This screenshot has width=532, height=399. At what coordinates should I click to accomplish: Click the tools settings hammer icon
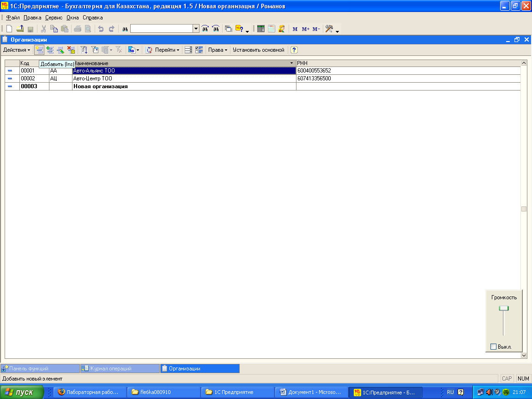pyautogui.click(x=329, y=29)
